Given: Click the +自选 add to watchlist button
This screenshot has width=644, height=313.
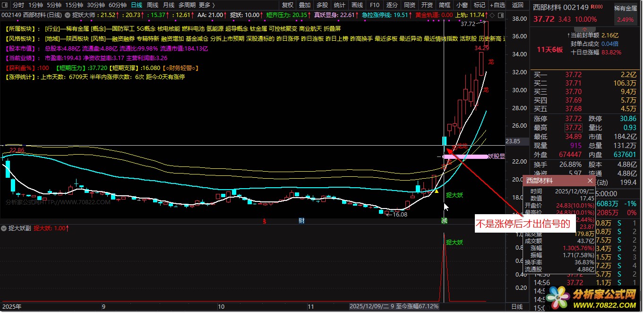Looking at the screenshot, I should click(x=497, y=5).
